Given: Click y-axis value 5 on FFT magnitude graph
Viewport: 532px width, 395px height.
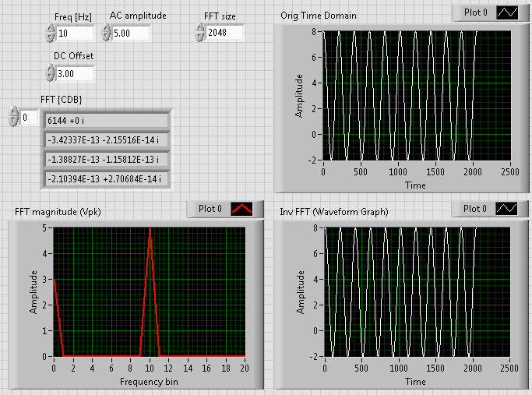Looking at the screenshot, I should pyautogui.click(x=44, y=228).
